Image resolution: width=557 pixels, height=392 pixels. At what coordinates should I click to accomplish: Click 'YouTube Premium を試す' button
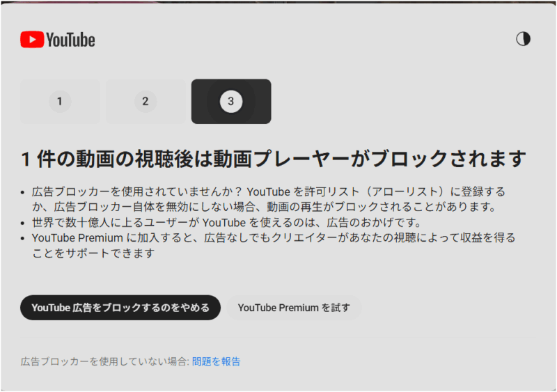[294, 308]
